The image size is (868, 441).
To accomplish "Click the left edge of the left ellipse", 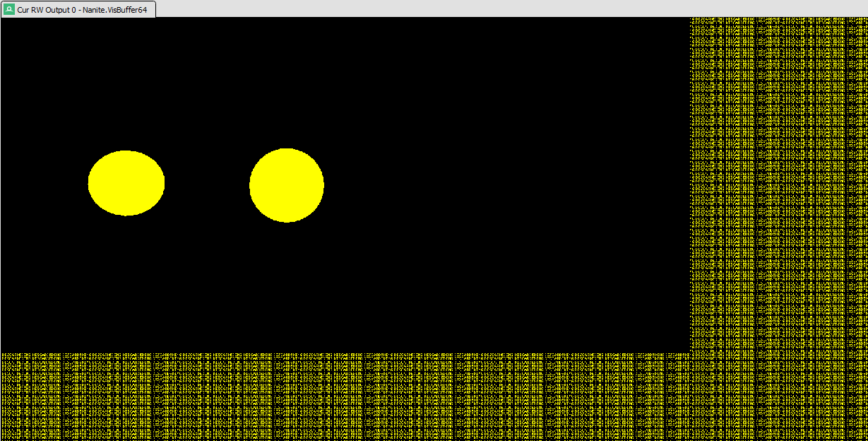I will (x=89, y=183).
